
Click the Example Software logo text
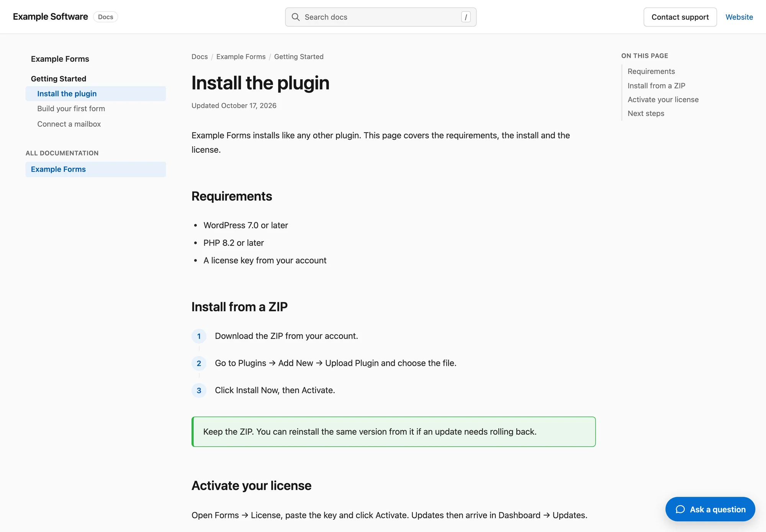pos(51,17)
